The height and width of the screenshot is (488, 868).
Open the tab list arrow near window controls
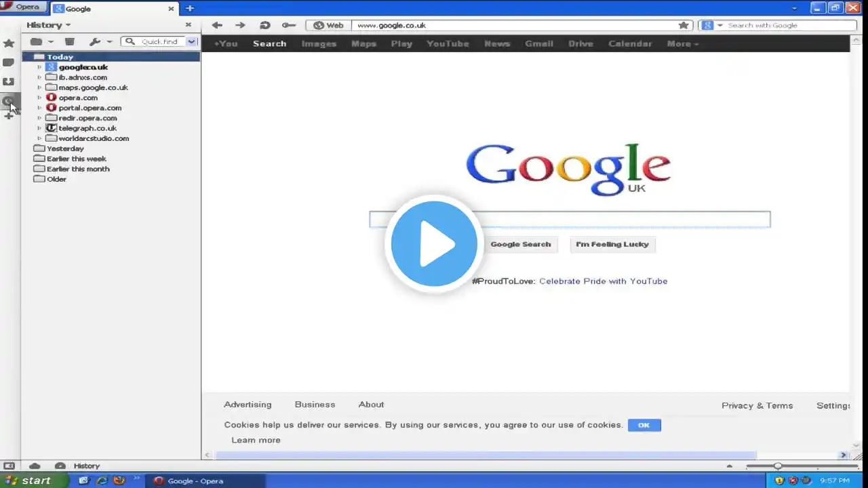coord(795,8)
